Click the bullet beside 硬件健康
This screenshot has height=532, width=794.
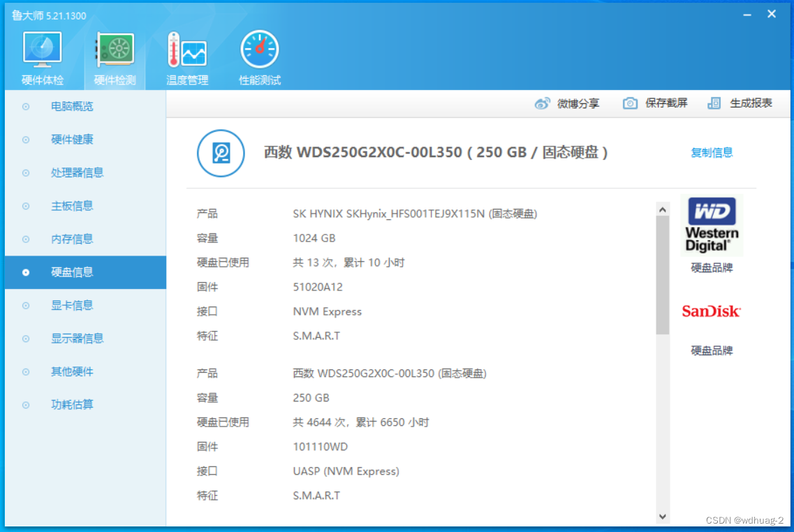coord(26,140)
